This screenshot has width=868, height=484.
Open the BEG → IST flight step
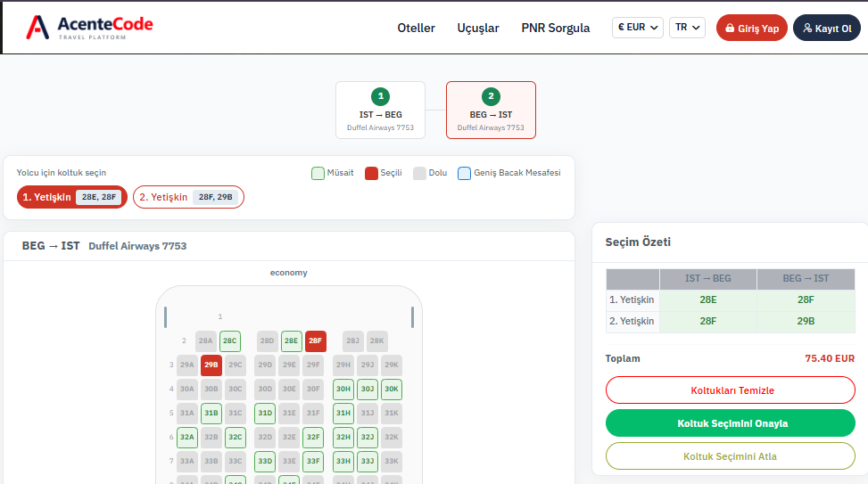[x=491, y=110]
